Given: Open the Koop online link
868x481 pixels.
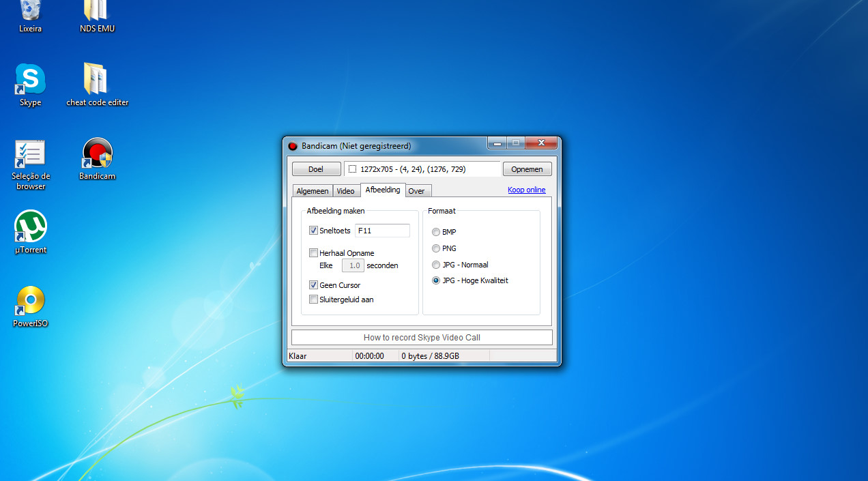Looking at the screenshot, I should 527,190.
